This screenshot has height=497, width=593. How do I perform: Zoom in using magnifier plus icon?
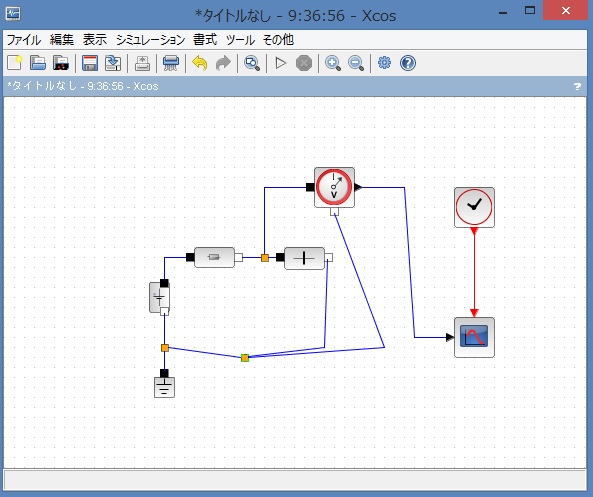[x=333, y=63]
